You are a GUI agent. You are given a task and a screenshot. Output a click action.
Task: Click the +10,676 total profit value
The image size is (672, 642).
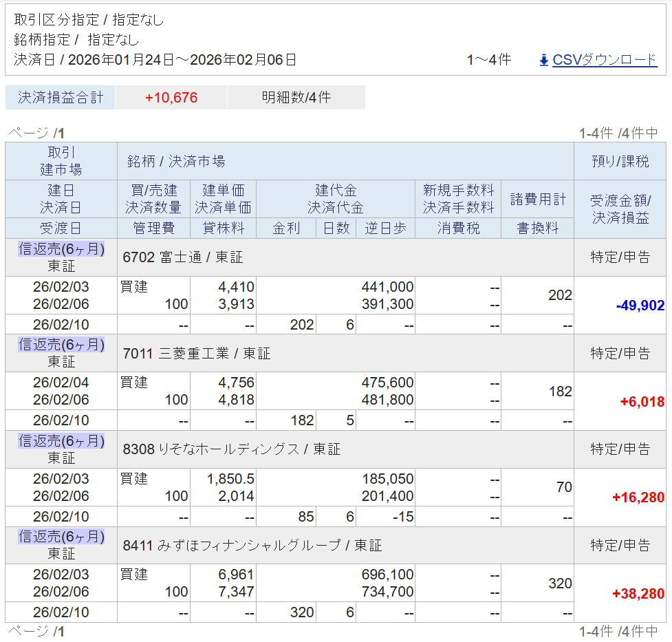click(x=171, y=97)
